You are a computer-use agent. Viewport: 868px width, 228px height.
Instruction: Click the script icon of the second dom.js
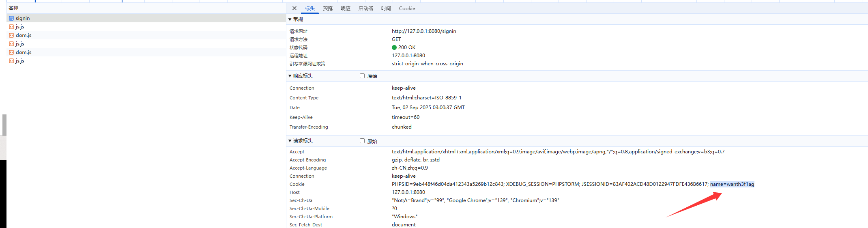click(x=11, y=52)
